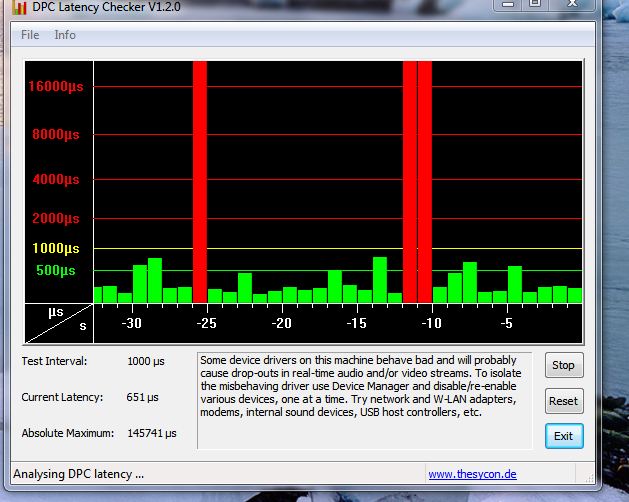The height and width of the screenshot is (502, 629).
Task: Click the DPC Latency Checker title icon
Action: (x=19, y=7)
